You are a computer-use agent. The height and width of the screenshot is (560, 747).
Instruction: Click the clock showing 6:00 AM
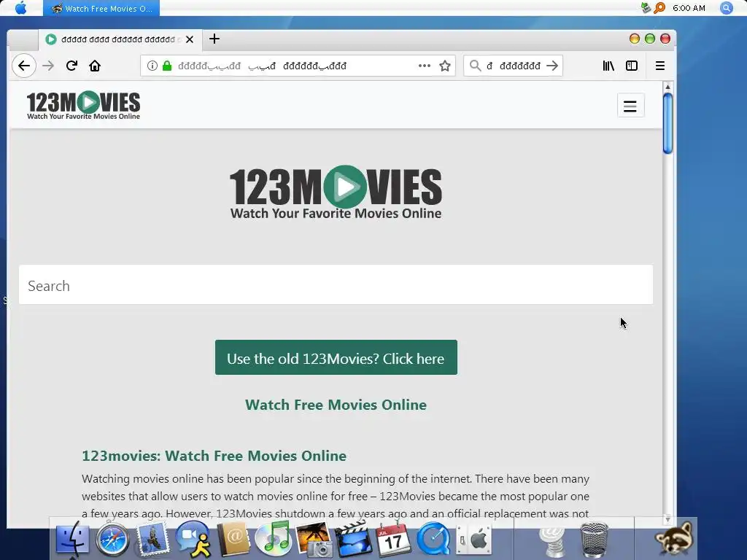[x=689, y=8]
